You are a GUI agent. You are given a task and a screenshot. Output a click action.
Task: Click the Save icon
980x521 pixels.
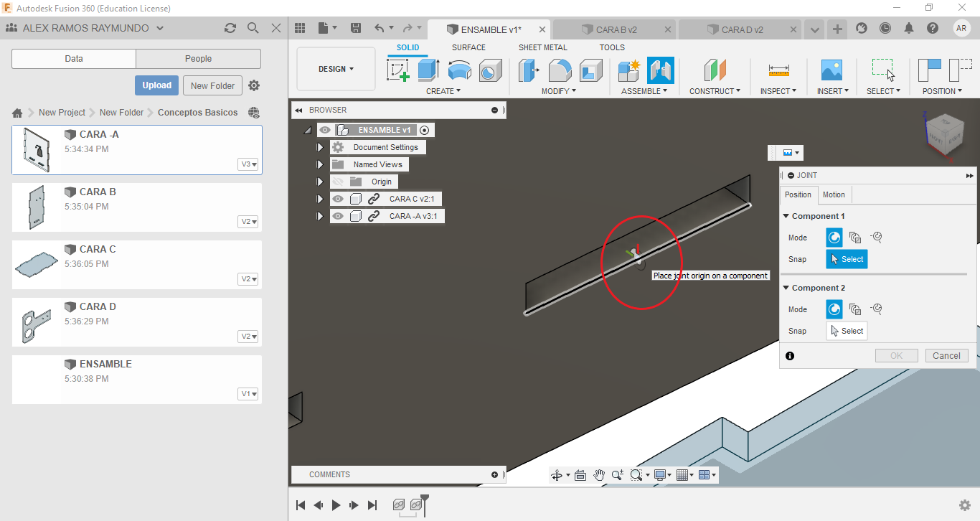(x=356, y=28)
